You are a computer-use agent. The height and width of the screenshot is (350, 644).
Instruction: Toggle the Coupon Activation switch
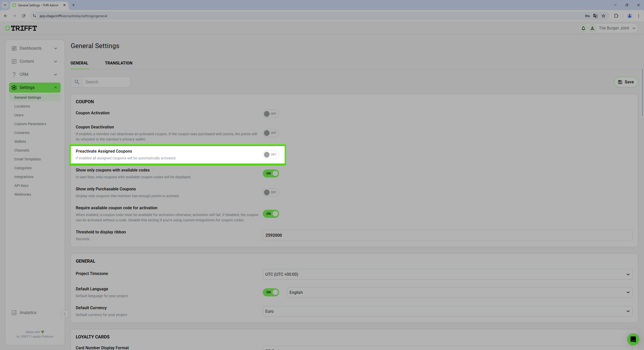pyautogui.click(x=271, y=113)
